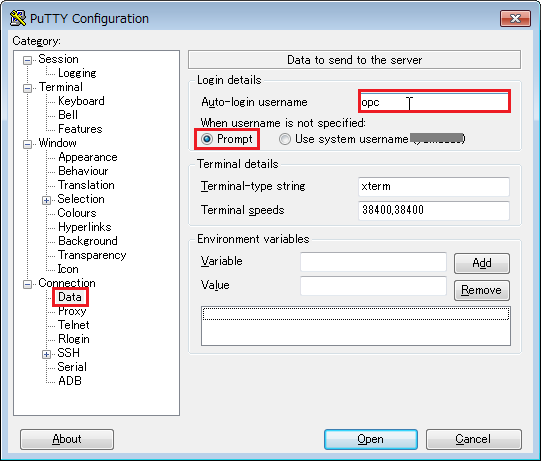Open the Window category
Screen dimensions: 541x461
coord(57,143)
